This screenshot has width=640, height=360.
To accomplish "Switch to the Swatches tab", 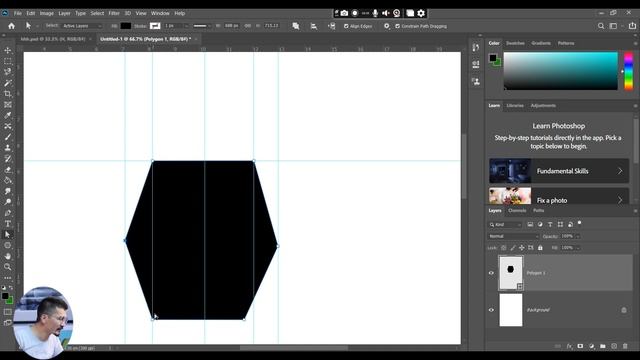I will pyautogui.click(x=515, y=43).
